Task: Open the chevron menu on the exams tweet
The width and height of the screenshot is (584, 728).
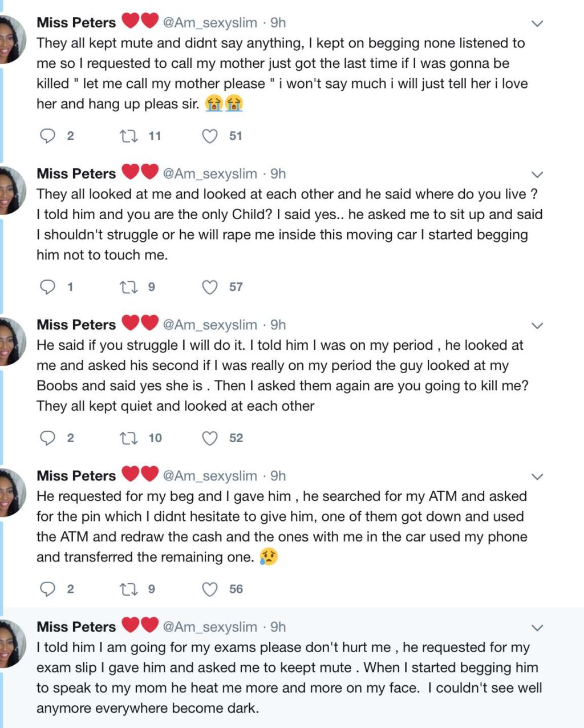Action: 537,628
